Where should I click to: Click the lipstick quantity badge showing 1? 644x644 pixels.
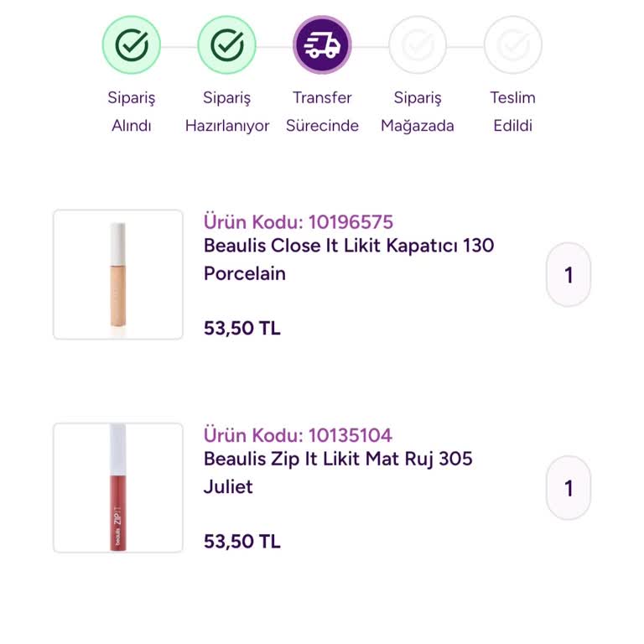coord(569,488)
